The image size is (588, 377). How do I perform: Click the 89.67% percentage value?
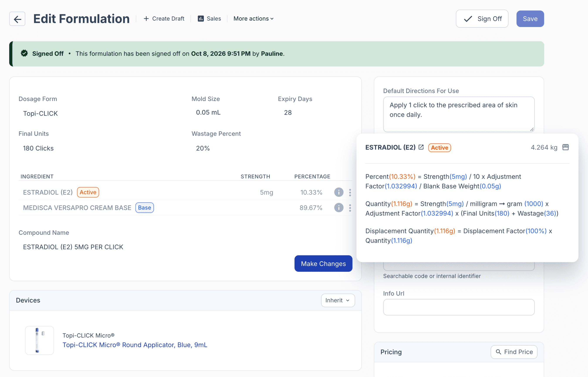[311, 208]
